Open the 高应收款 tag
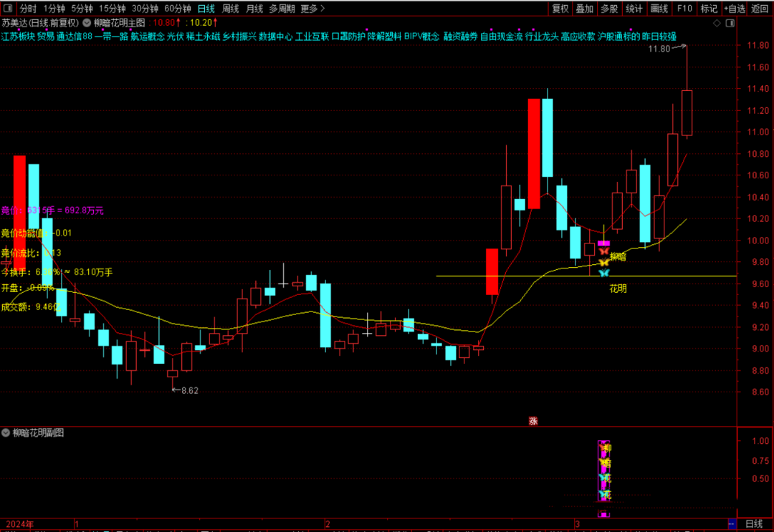The height and width of the screenshot is (532, 774). point(578,37)
